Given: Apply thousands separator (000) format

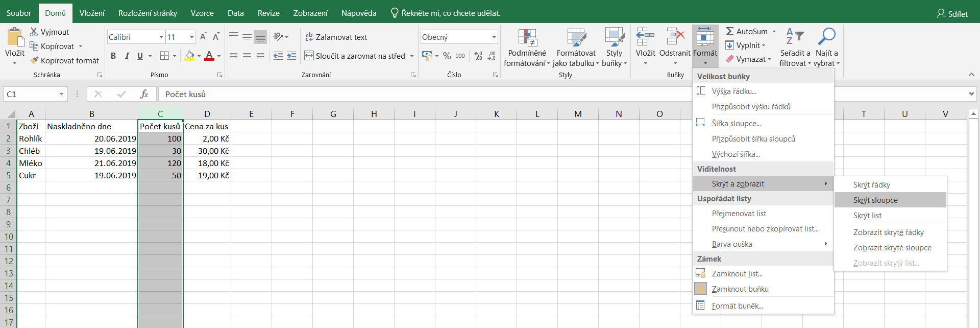Looking at the screenshot, I should click(x=460, y=56).
